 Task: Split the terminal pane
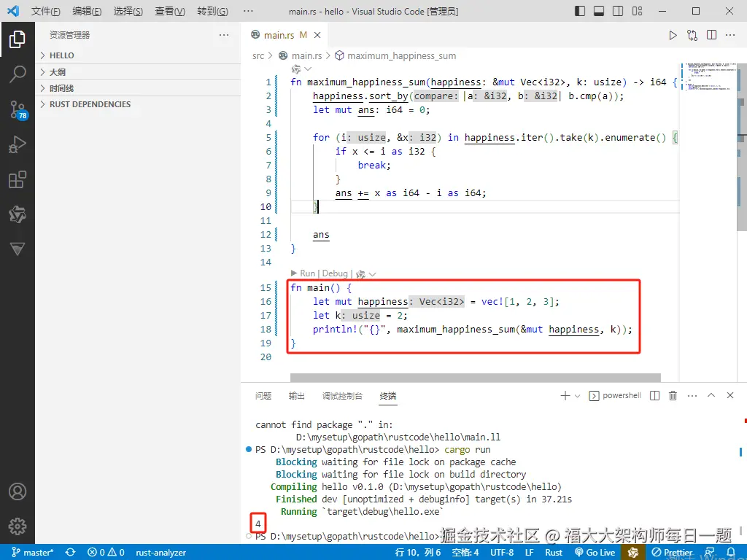point(654,396)
